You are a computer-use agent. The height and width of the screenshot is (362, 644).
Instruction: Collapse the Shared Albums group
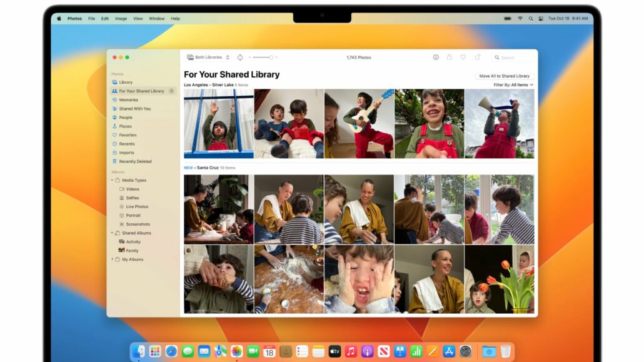[112, 233]
